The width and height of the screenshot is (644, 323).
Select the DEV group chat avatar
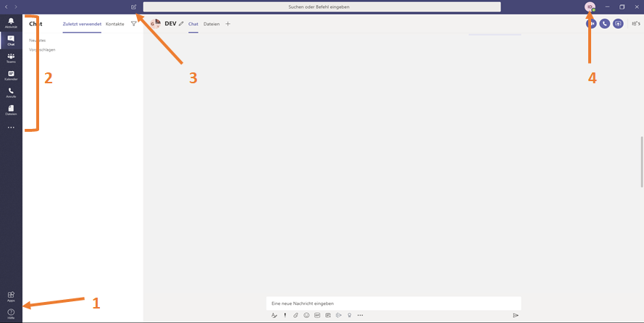[156, 24]
